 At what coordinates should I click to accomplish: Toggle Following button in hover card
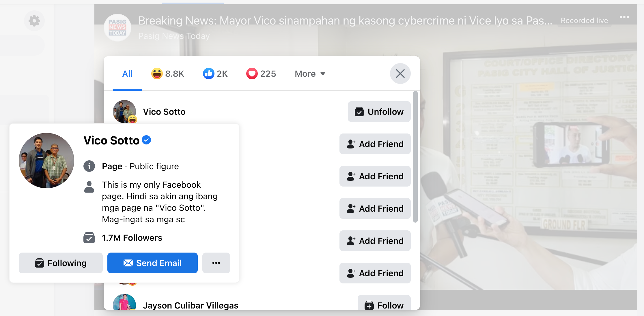click(x=61, y=263)
